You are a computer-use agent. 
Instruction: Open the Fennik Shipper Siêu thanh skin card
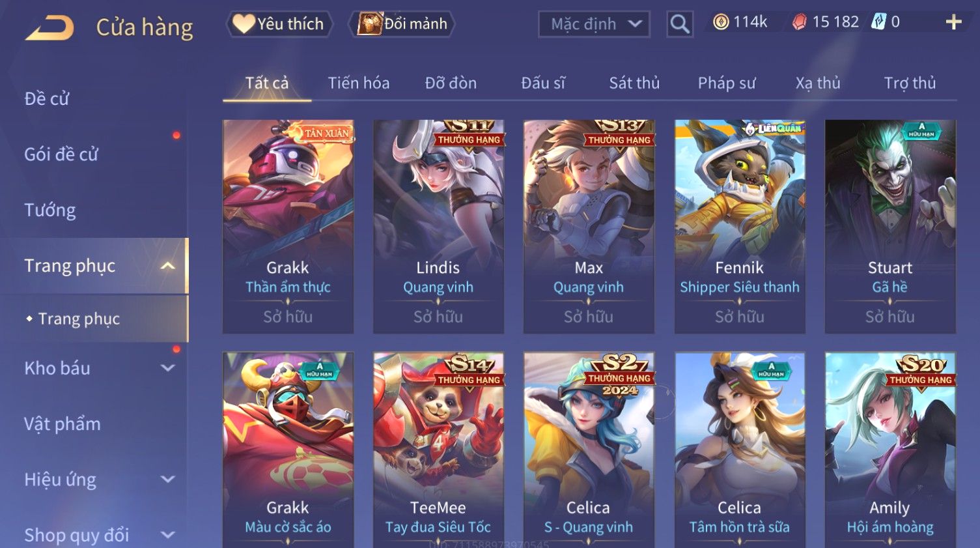(740, 227)
